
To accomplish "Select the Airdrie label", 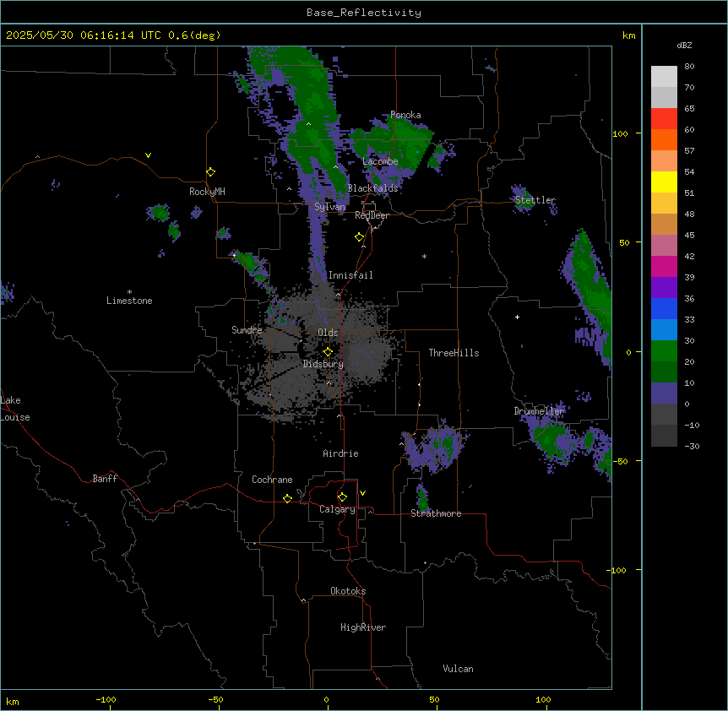I will (x=340, y=453).
